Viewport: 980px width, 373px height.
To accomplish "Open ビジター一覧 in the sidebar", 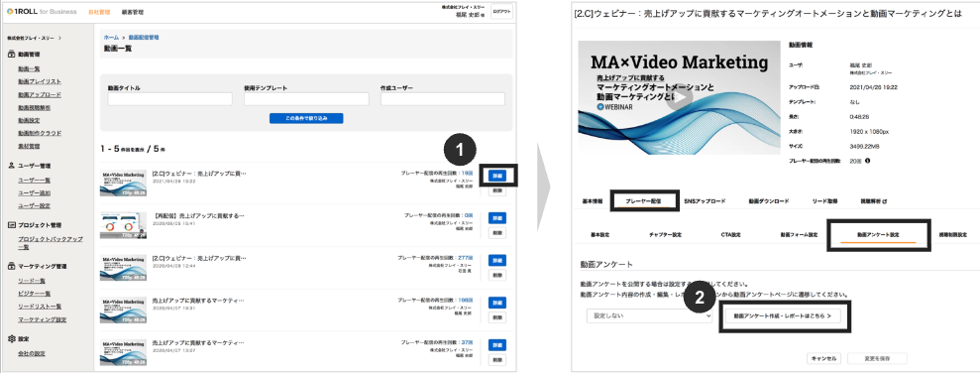I will point(35,294).
